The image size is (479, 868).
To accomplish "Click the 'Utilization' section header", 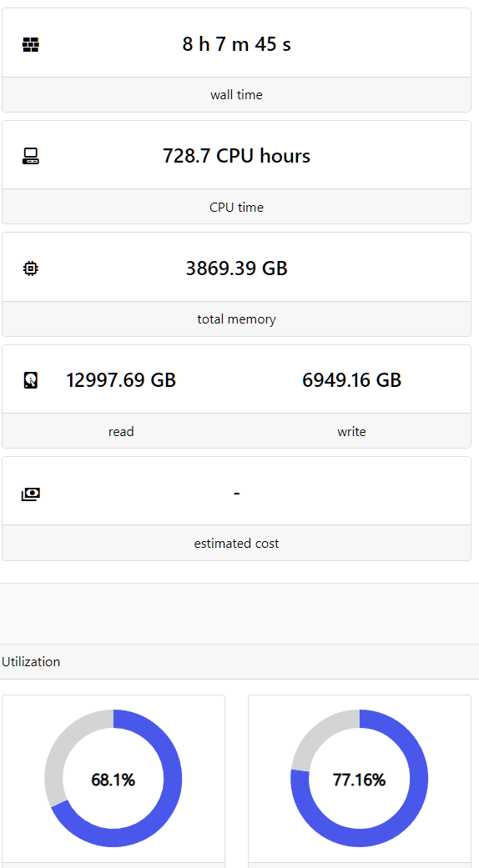I will coord(31,661).
